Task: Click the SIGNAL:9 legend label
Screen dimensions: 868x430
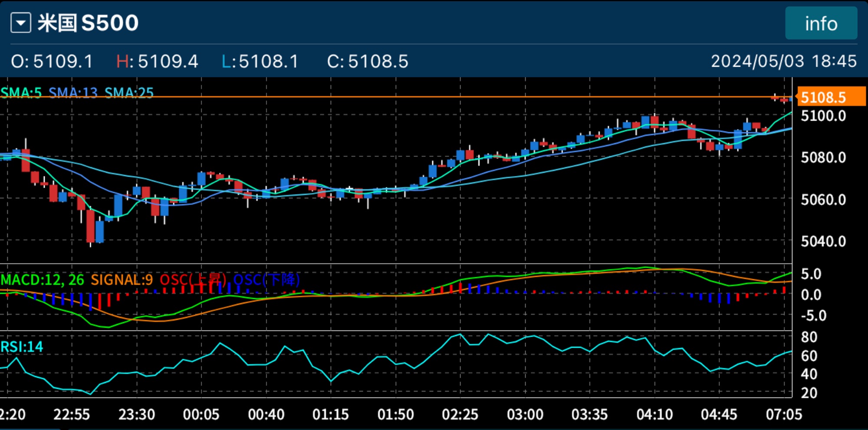Action: [x=122, y=280]
